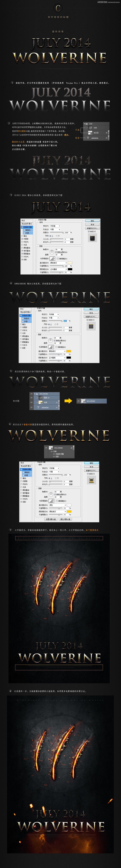Click 取消 button in step 4 dialog
This screenshot has height=868, width=121.
(x=91, y=313)
